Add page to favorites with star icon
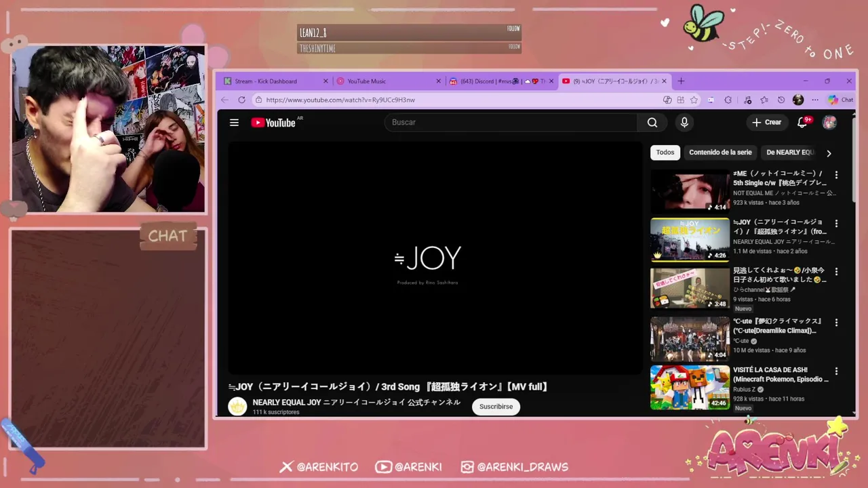This screenshot has width=868, height=488. pyautogui.click(x=694, y=100)
